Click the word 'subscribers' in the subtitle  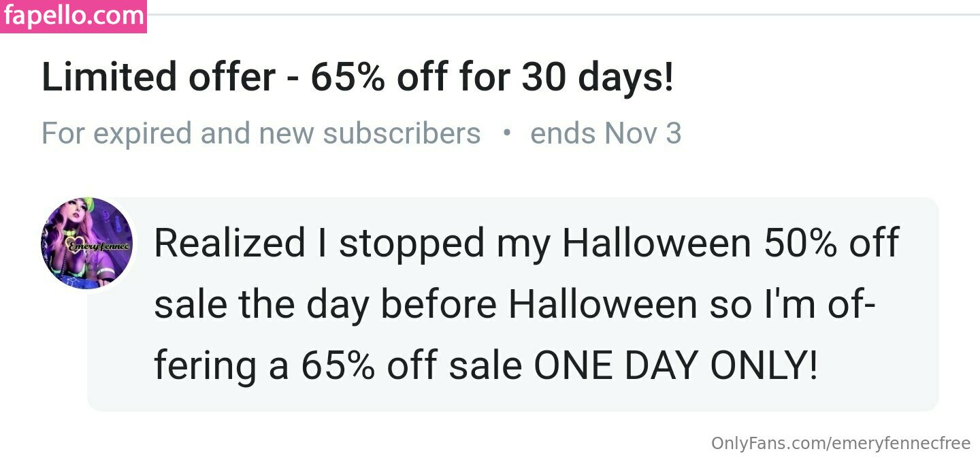[402, 133]
